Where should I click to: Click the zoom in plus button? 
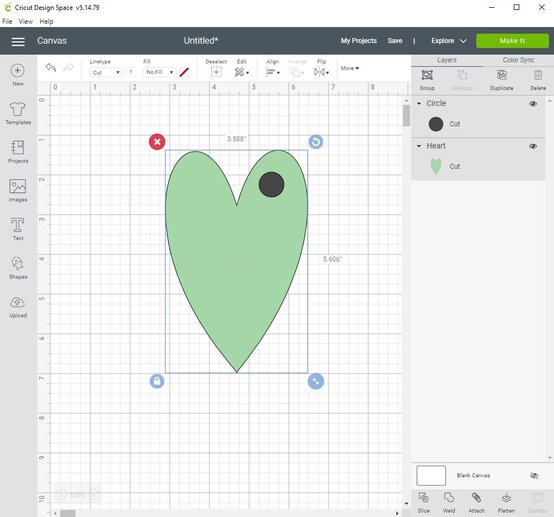94,495
